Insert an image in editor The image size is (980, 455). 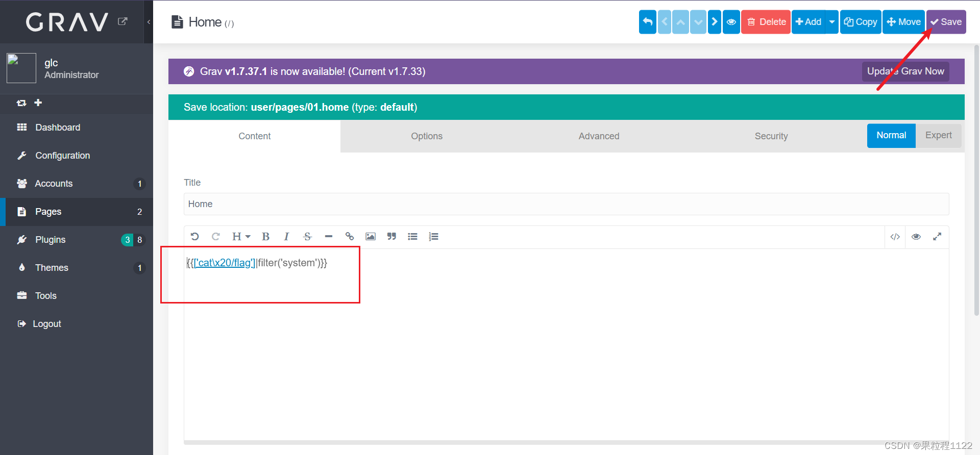click(371, 237)
